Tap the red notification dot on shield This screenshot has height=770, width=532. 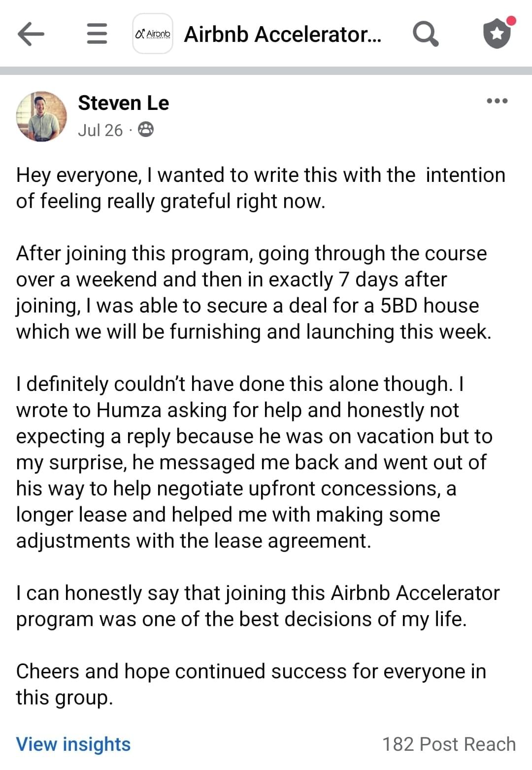511,21
